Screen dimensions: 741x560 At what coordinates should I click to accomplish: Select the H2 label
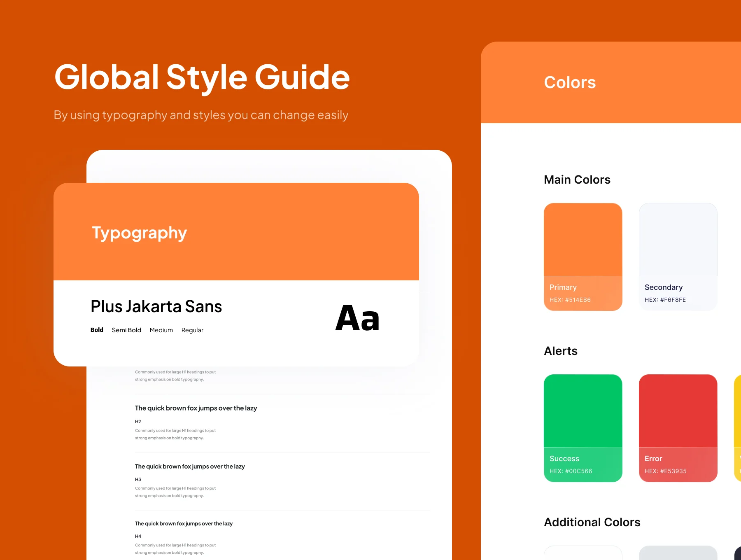[x=138, y=422]
